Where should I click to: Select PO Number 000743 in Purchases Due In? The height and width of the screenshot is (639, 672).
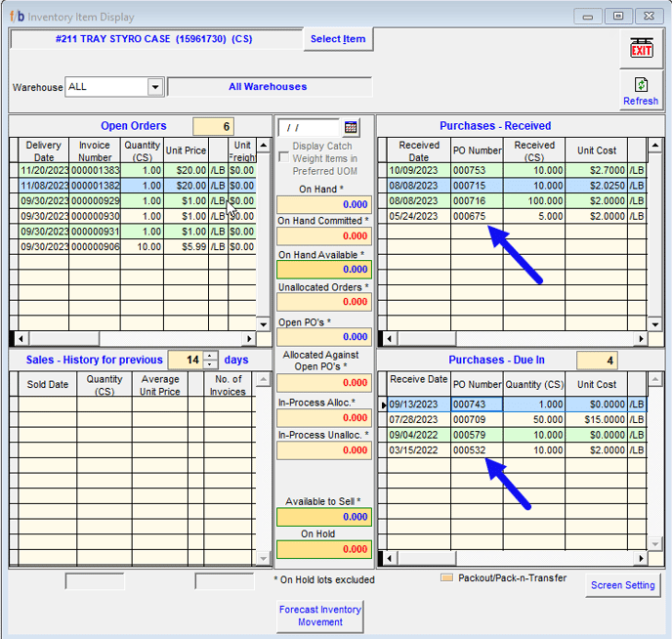[477, 405]
